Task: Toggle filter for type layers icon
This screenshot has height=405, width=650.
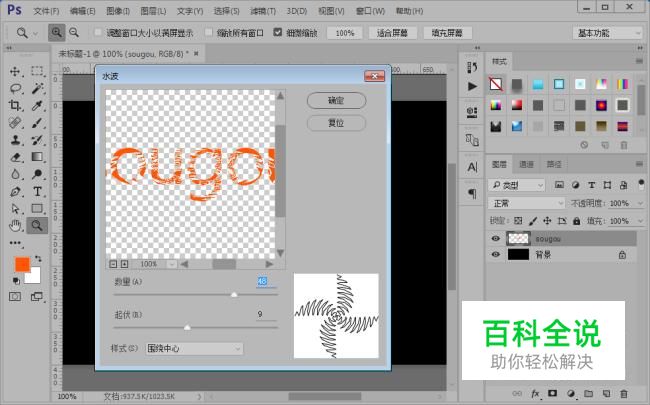Action: point(591,185)
